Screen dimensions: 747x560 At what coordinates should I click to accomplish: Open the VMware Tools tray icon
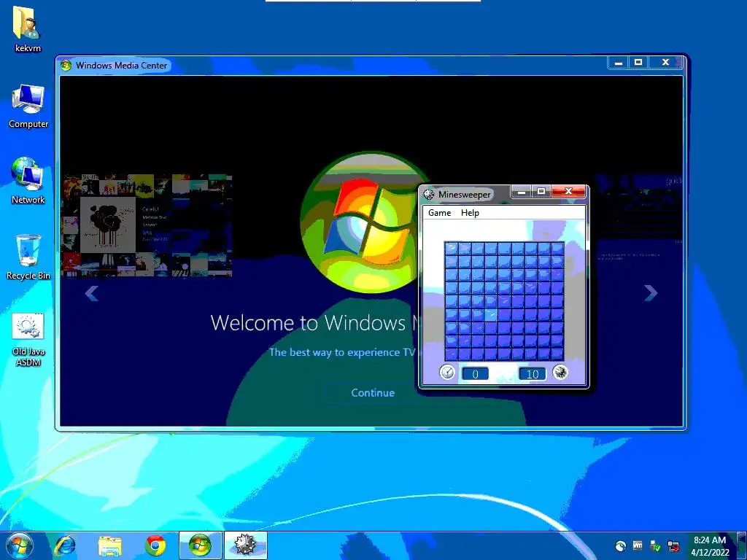pos(638,545)
